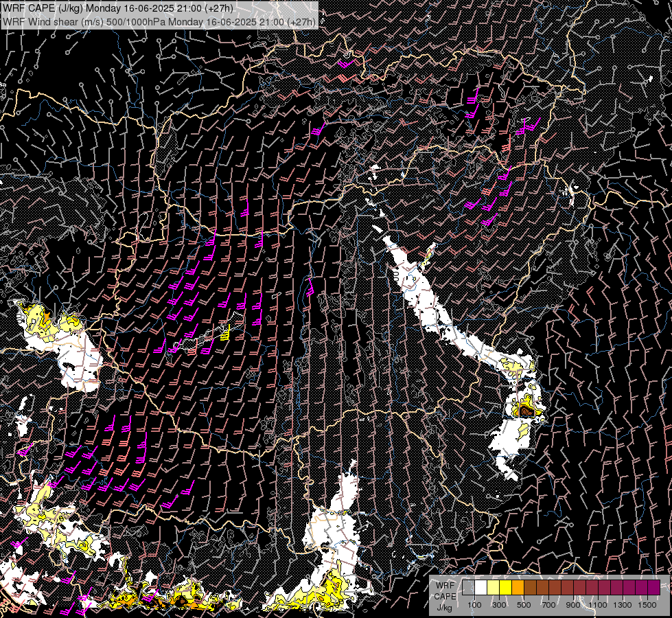672x618 pixels.
Task: Click the WRF Wind shear title line
Action: tap(159, 22)
